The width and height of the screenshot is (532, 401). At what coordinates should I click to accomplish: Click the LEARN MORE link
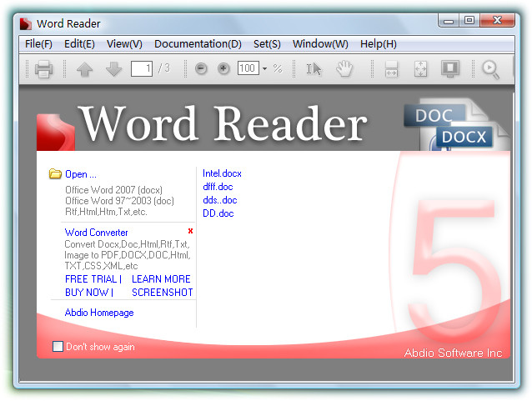point(161,279)
